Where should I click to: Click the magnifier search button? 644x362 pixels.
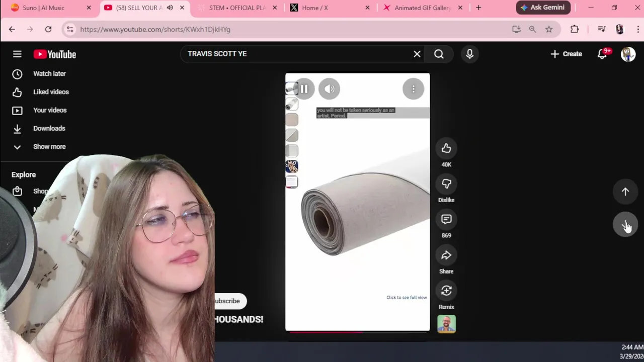[x=439, y=54]
